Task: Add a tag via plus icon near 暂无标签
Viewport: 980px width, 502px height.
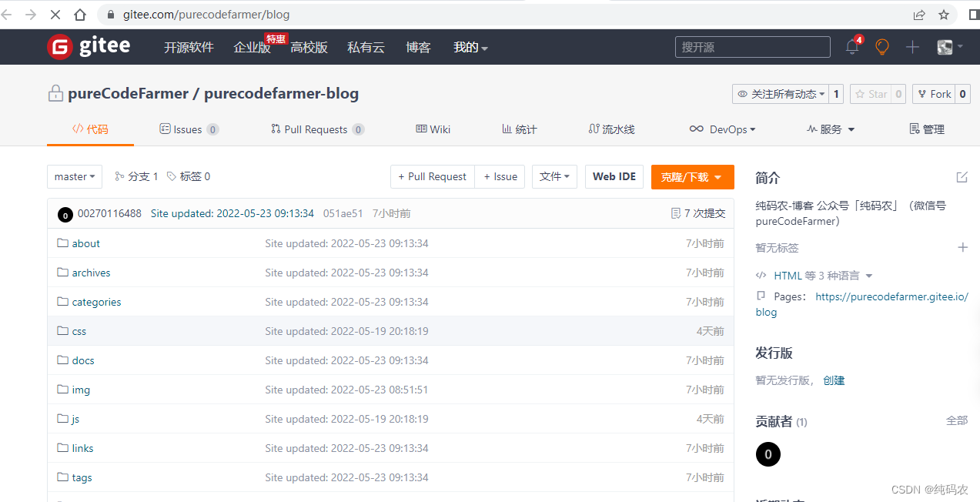Action: click(x=963, y=247)
